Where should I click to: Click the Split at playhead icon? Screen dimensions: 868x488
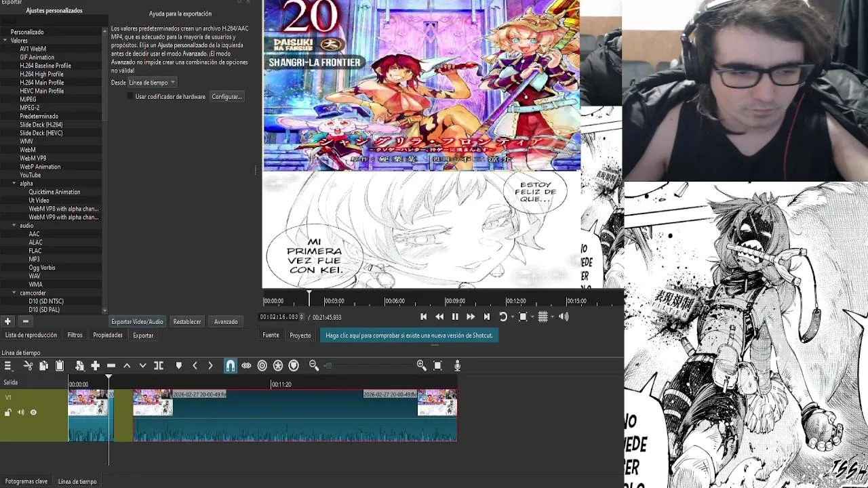pos(159,365)
